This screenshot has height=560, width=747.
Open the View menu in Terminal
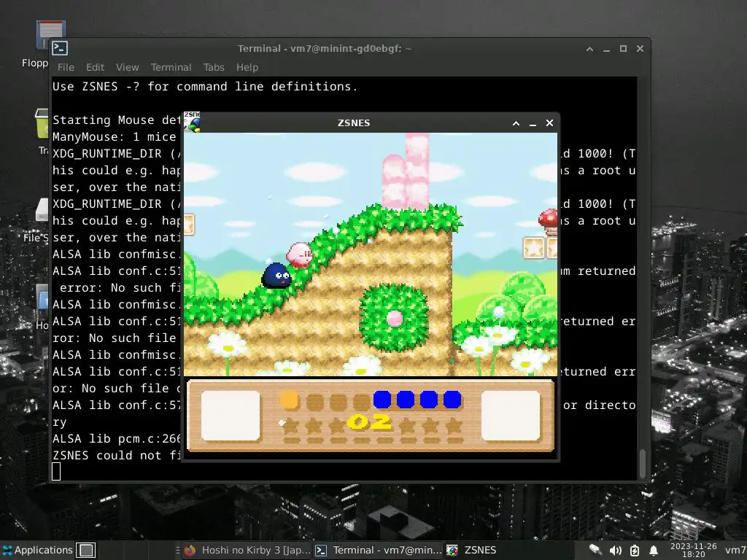coord(127,68)
